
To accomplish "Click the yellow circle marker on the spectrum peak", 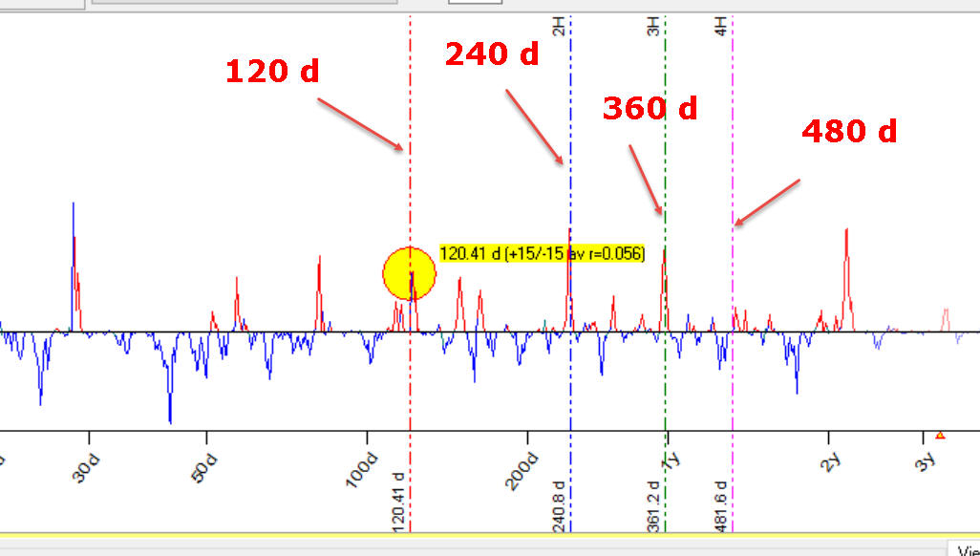I will [409, 274].
